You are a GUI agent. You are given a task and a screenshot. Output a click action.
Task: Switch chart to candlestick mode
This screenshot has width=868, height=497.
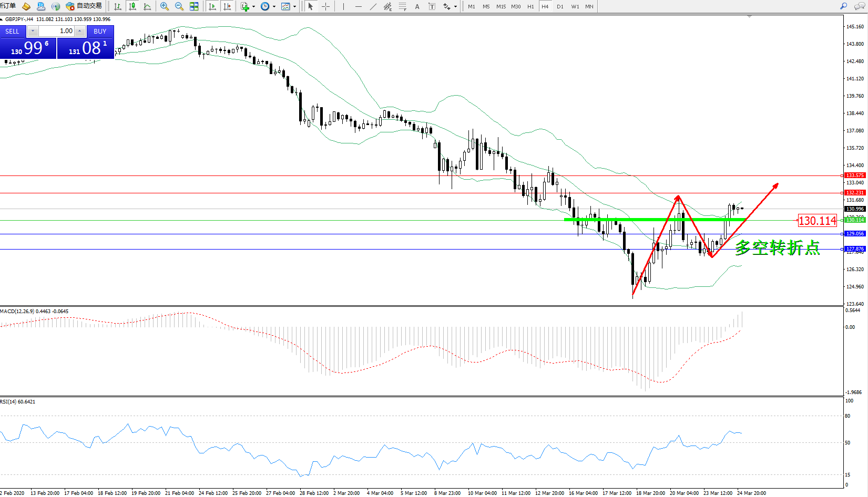[x=132, y=6]
